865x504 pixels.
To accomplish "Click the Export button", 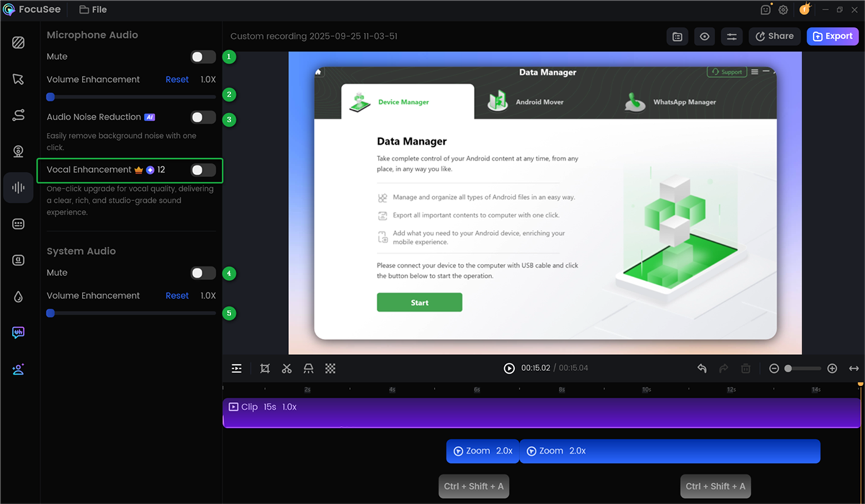I will click(832, 37).
